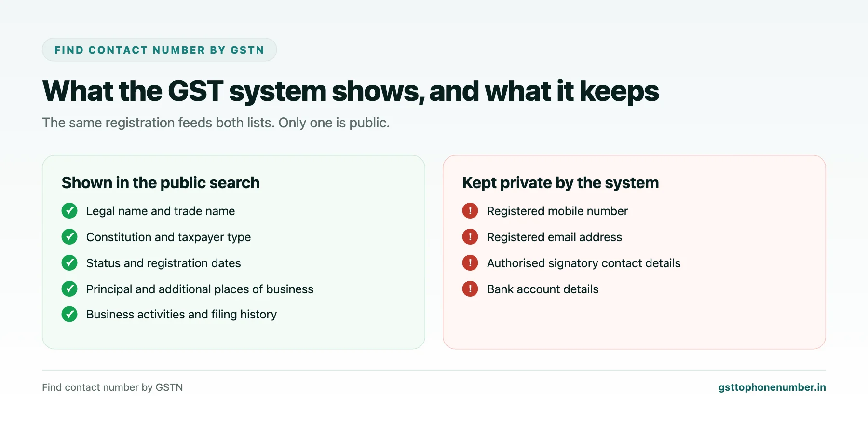Select 'Business activities and filing history' text
The width and height of the screenshot is (868, 427).
[x=181, y=315]
